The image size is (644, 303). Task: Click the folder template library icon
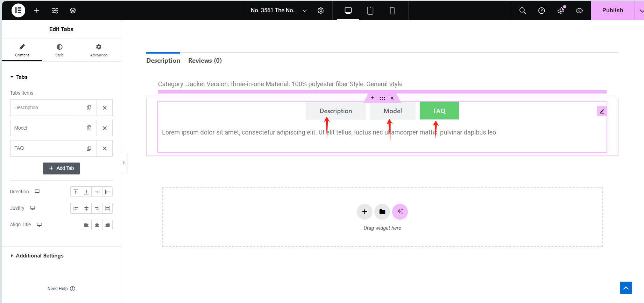(x=382, y=212)
